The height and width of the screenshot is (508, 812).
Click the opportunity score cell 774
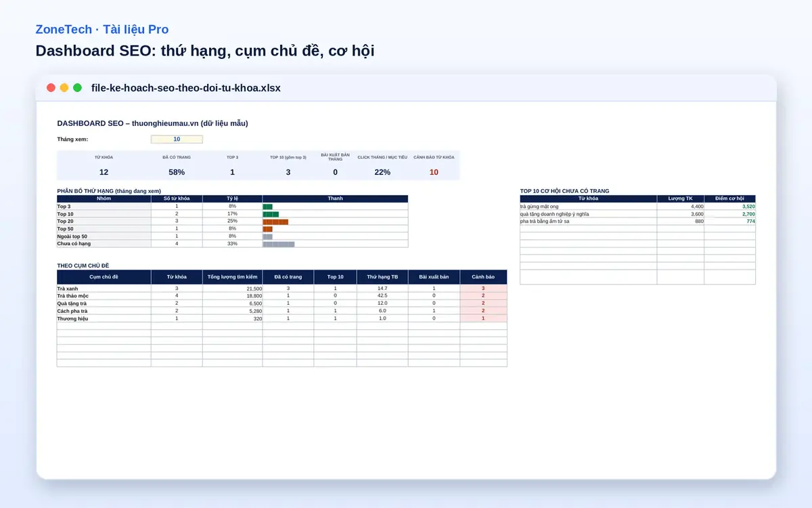(x=729, y=221)
